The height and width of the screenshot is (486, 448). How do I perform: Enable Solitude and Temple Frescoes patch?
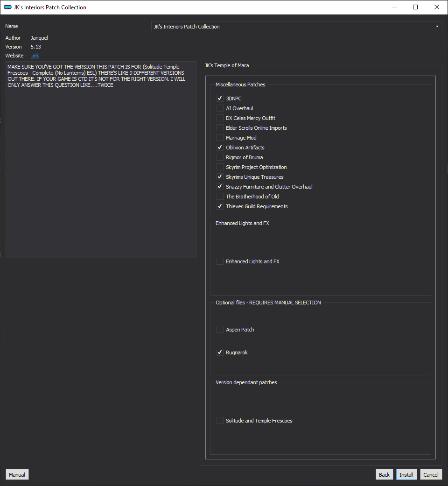(220, 421)
